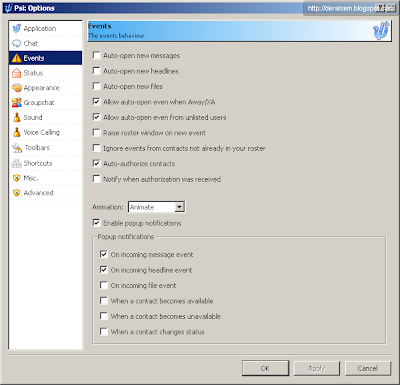Image resolution: width=400 pixels, height=385 pixels.
Task: Go to the Groupchat options page
Action: tap(45, 103)
